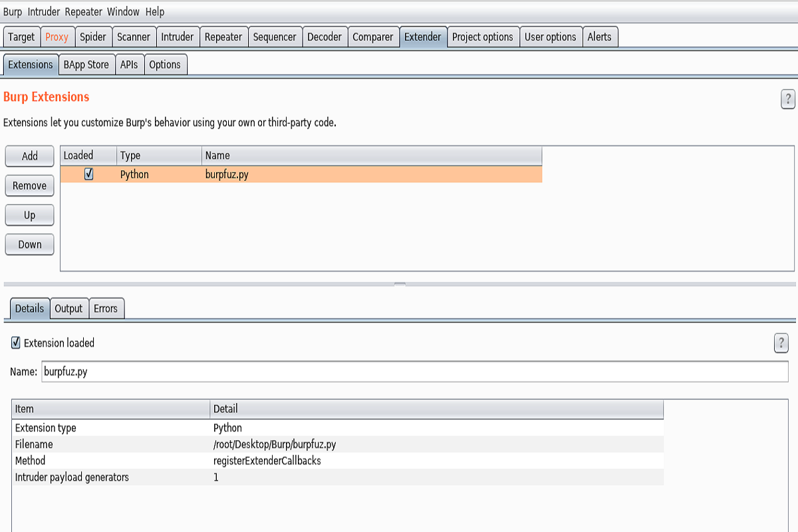
Task: Click the Detail column header
Action: click(437, 409)
